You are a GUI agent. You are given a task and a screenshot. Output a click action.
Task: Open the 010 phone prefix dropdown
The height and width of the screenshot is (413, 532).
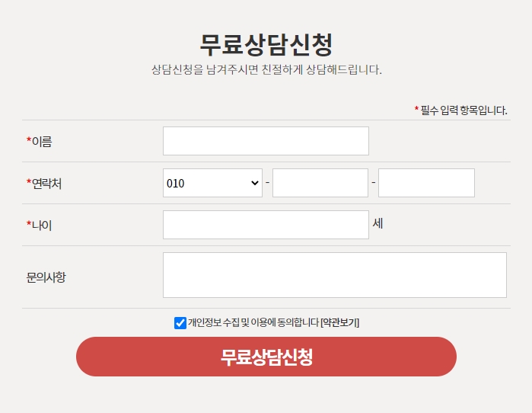click(212, 183)
